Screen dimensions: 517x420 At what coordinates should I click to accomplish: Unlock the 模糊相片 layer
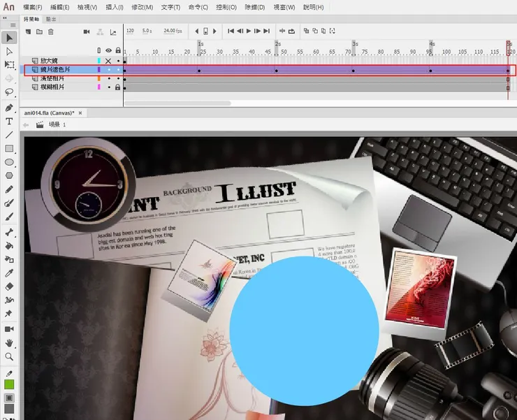tap(117, 87)
